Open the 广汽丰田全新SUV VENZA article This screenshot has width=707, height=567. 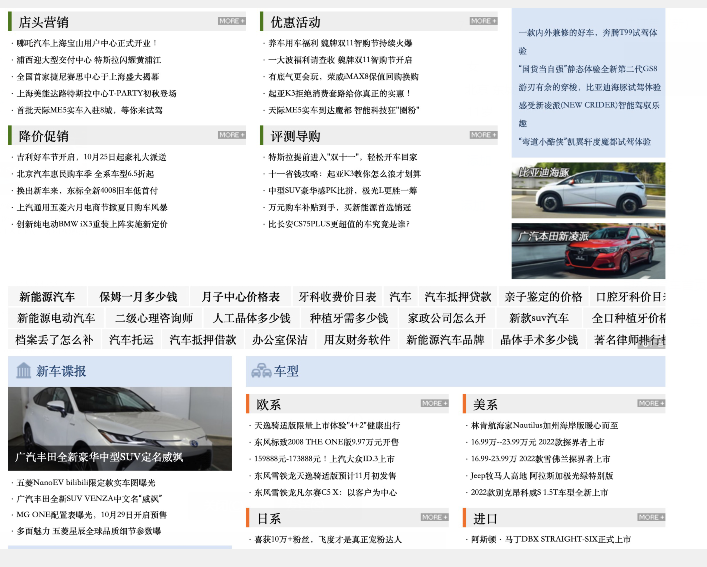pos(89,498)
